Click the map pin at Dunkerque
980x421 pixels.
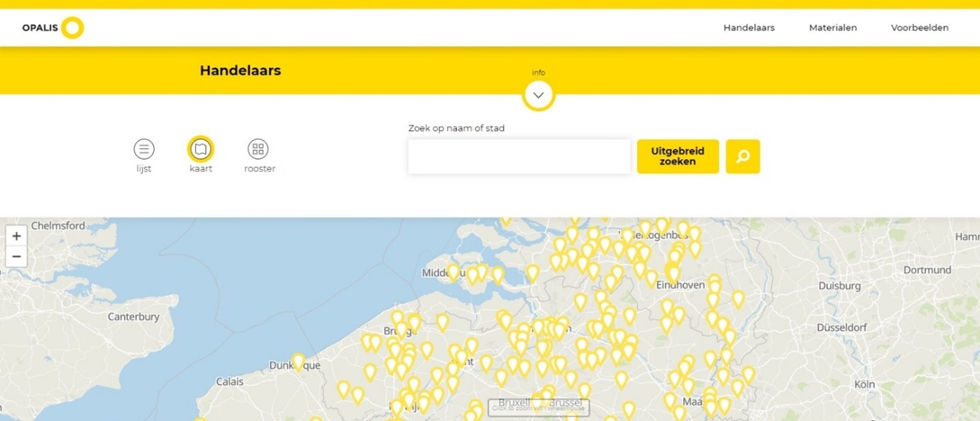[298, 361]
